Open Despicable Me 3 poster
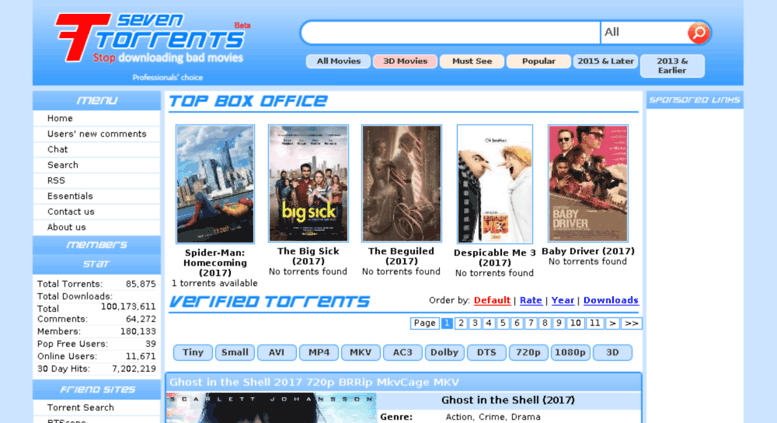 coord(495,184)
